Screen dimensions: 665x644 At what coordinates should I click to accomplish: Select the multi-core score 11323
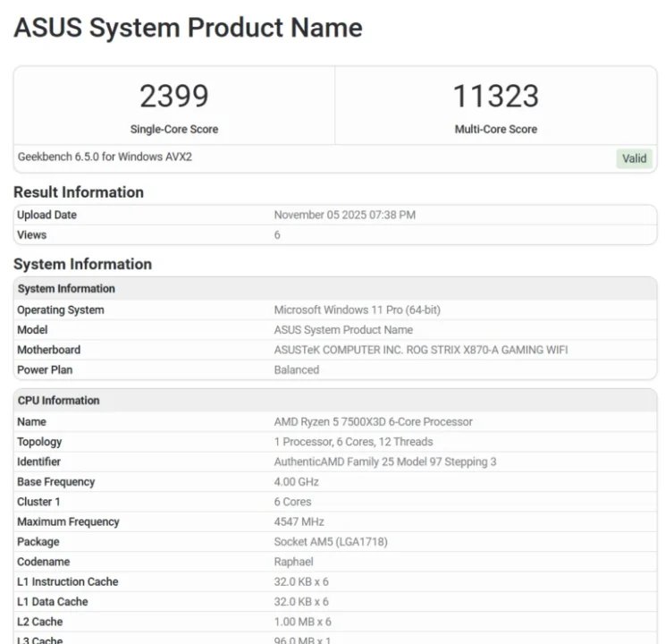tap(496, 96)
